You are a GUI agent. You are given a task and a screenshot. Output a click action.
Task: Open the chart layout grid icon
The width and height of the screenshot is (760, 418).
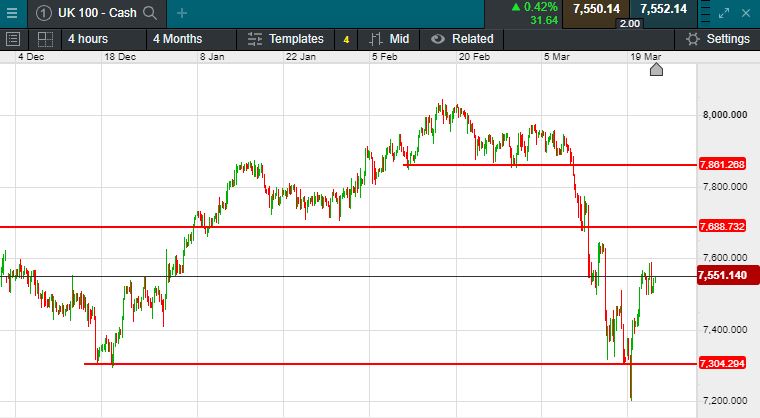[45, 39]
